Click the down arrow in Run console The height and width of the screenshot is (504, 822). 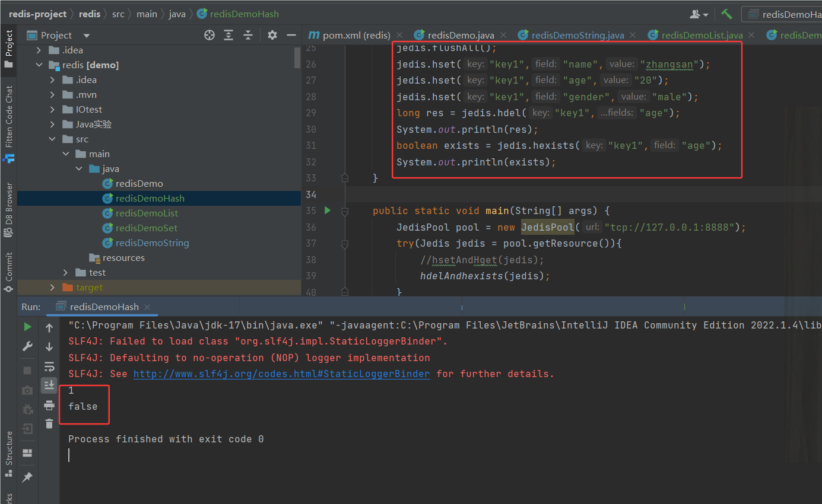click(x=49, y=347)
